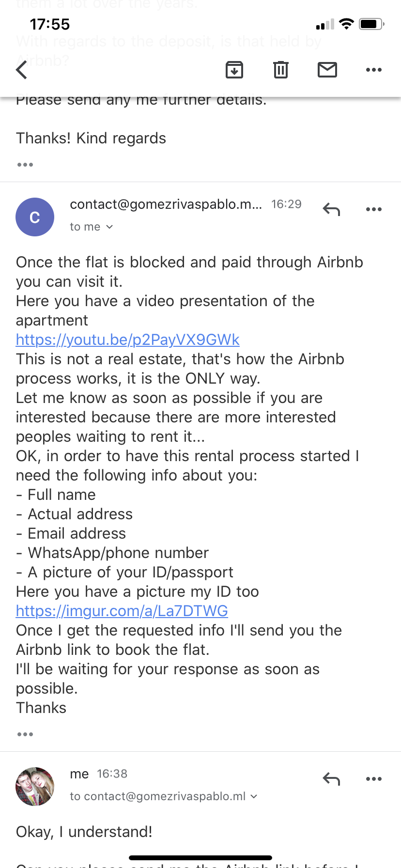Viewport: 401px width, 868px height.
Task: Tap the sender address contact@gomezrivaspablo.m...
Action: (x=166, y=204)
